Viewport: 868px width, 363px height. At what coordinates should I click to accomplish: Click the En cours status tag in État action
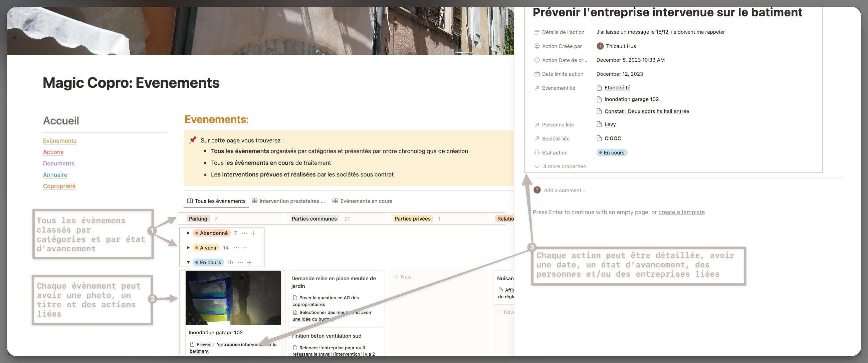click(x=612, y=152)
